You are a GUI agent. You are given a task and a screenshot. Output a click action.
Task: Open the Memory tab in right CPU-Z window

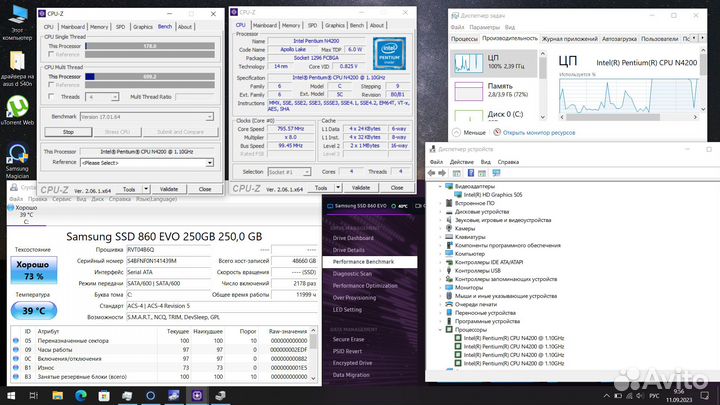coord(291,25)
